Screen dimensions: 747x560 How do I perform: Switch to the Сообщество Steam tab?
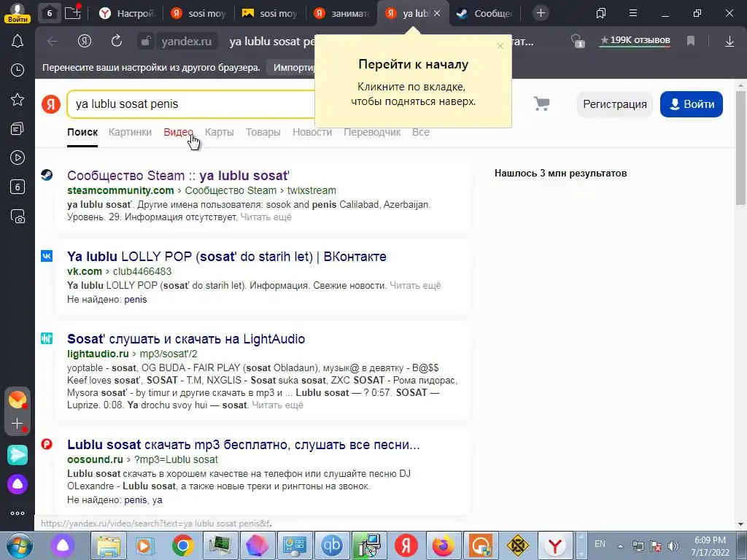point(485,13)
